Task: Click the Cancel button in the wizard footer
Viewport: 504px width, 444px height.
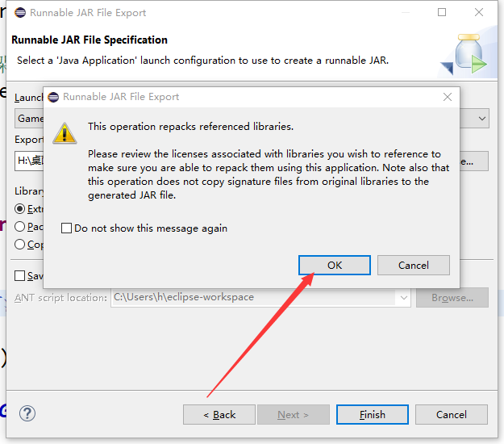Action: point(452,414)
